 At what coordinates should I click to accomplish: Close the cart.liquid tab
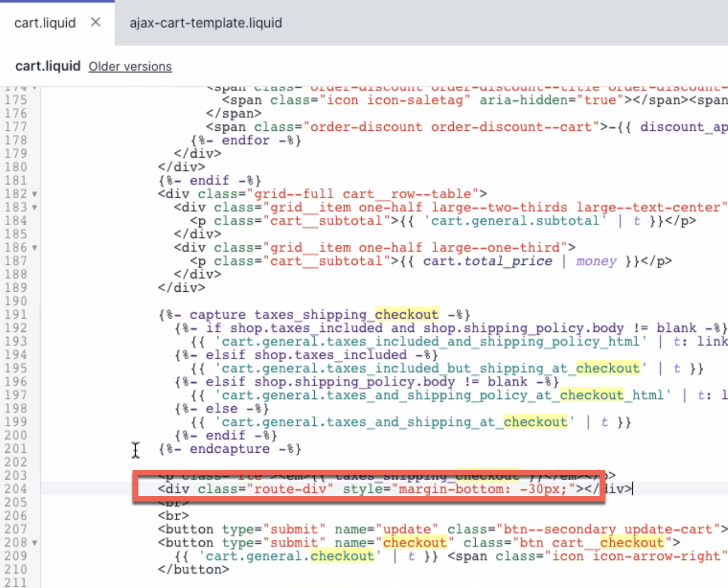(x=95, y=22)
